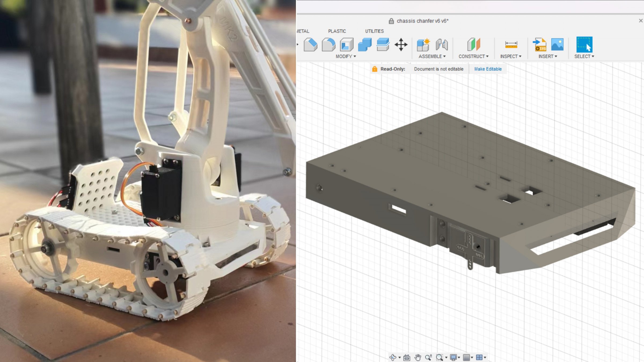Click the Zoom magnifier icon
The width and height of the screenshot is (644, 362).
pyautogui.click(x=429, y=357)
